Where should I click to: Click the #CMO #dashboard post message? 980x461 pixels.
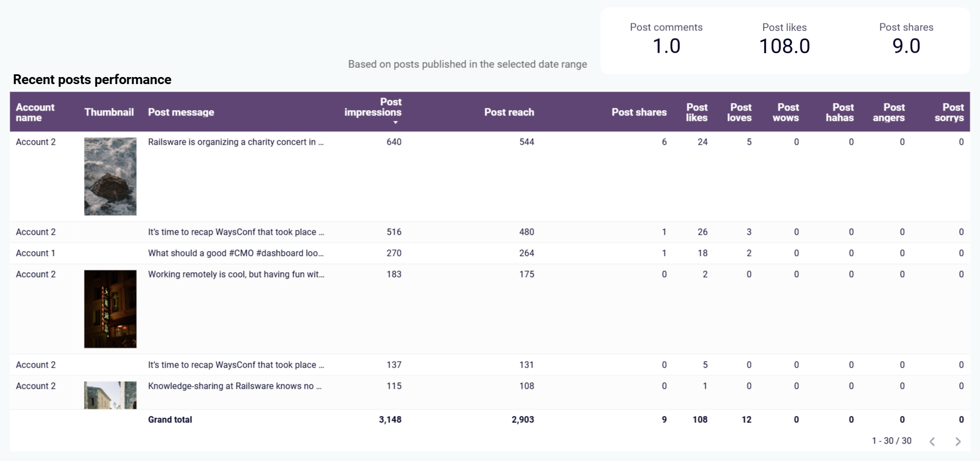click(x=235, y=253)
